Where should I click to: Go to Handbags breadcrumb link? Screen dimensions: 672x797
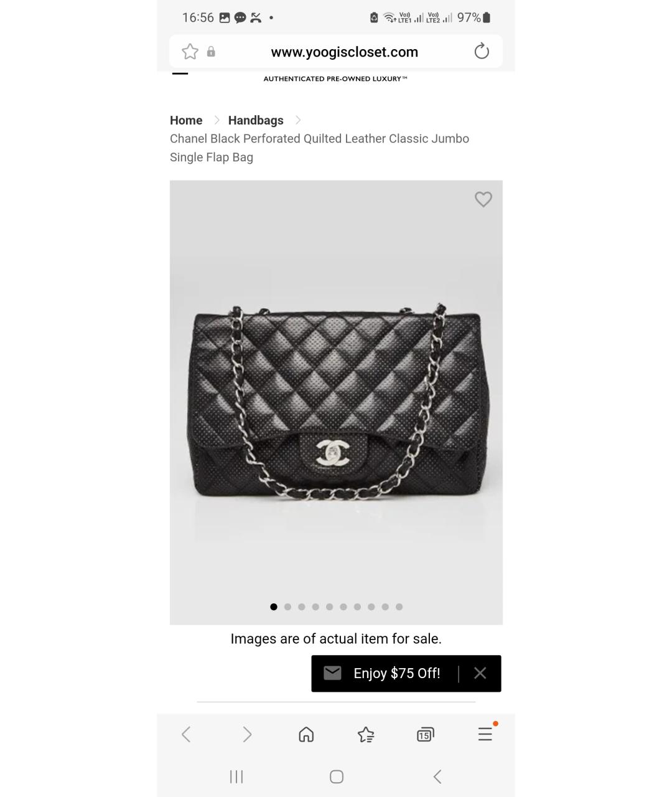(256, 120)
